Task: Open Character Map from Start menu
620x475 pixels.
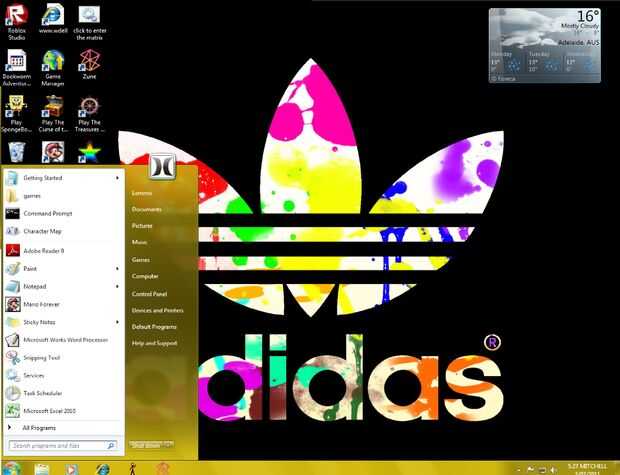Action: (x=62, y=231)
